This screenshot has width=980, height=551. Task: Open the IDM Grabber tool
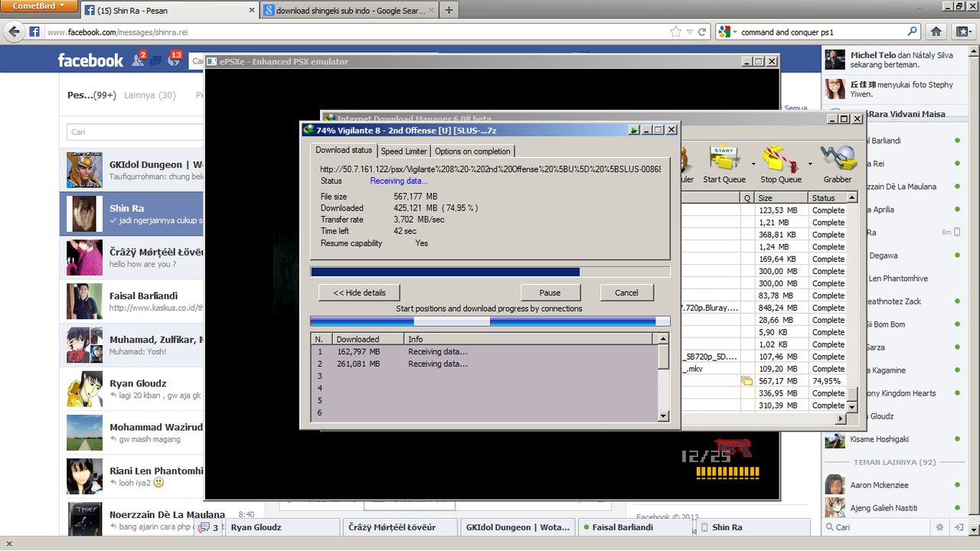[x=837, y=158]
